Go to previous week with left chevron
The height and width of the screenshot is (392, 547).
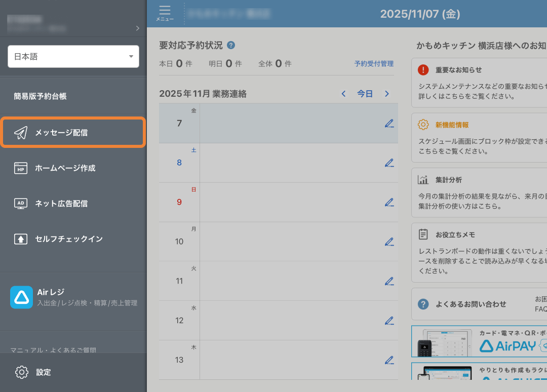tap(343, 94)
